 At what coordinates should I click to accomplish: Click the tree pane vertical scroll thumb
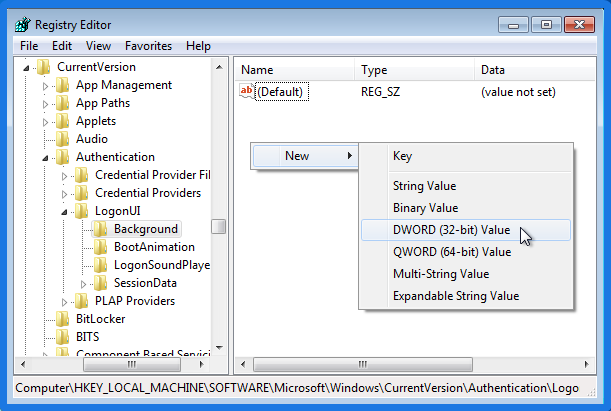tap(219, 227)
